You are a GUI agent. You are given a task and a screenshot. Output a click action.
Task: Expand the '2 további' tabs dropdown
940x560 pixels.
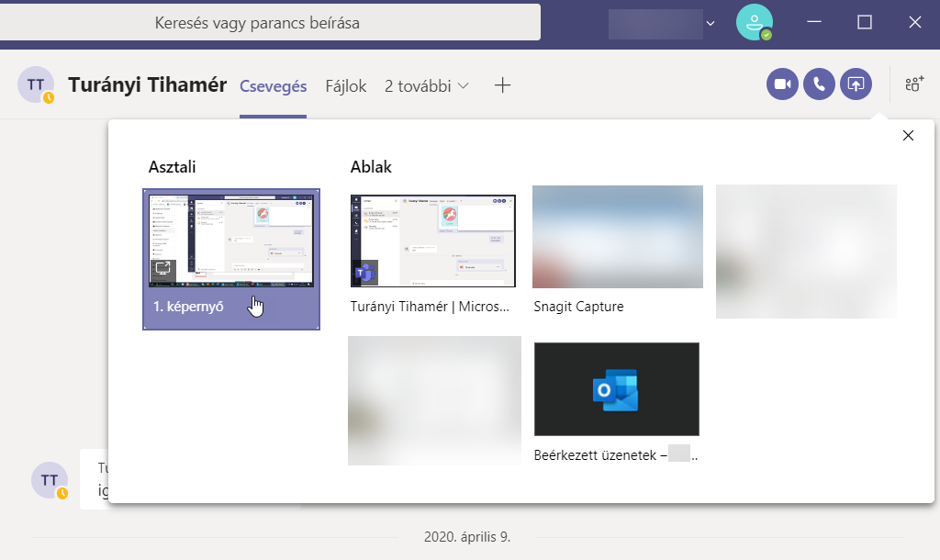pos(427,85)
